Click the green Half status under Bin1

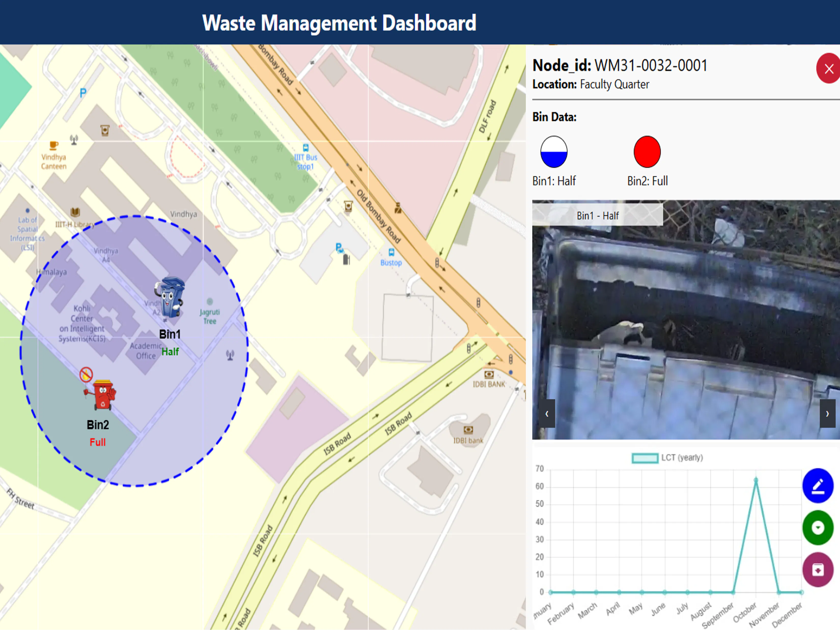170,352
